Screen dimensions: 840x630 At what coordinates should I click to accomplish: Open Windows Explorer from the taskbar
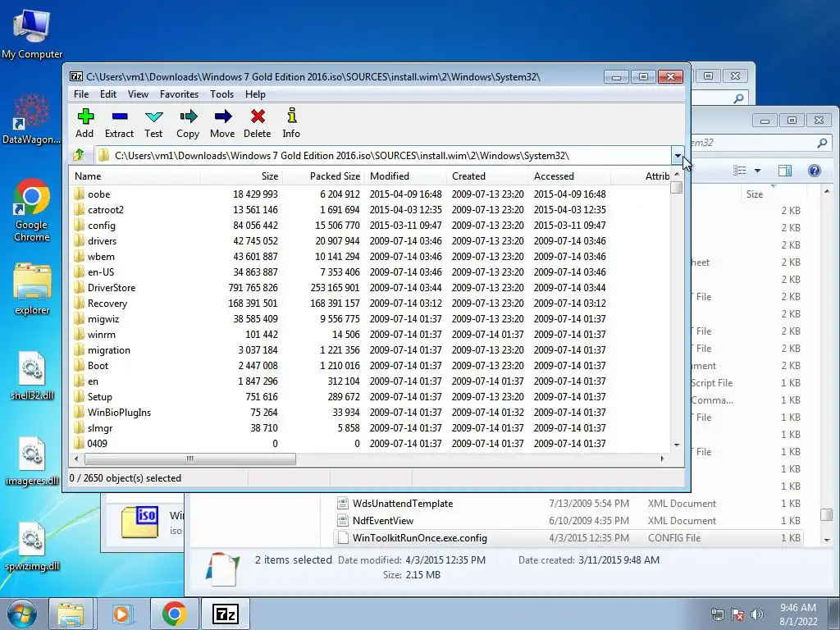point(71,614)
